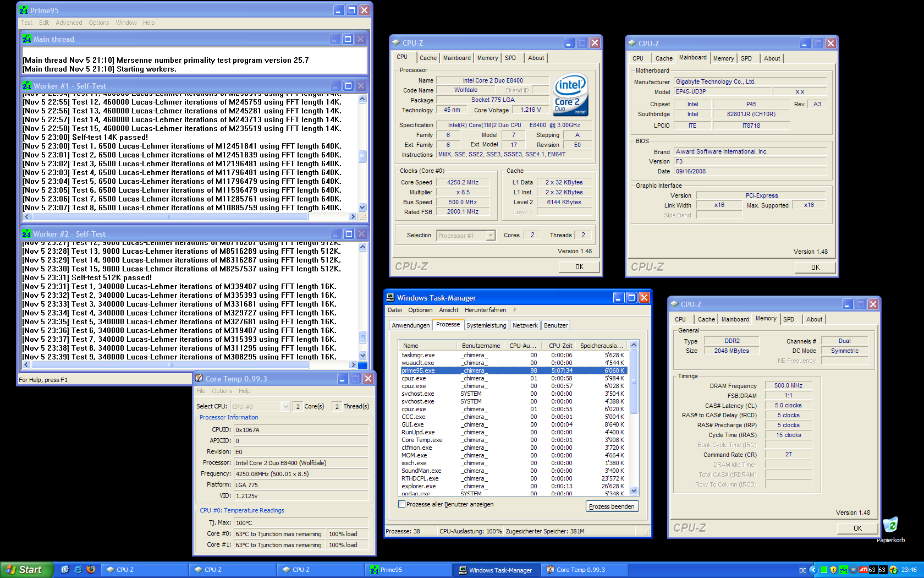Sort processes by the Name column header
The height and width of the screenshot is (578, 924).
coord(428,346)
